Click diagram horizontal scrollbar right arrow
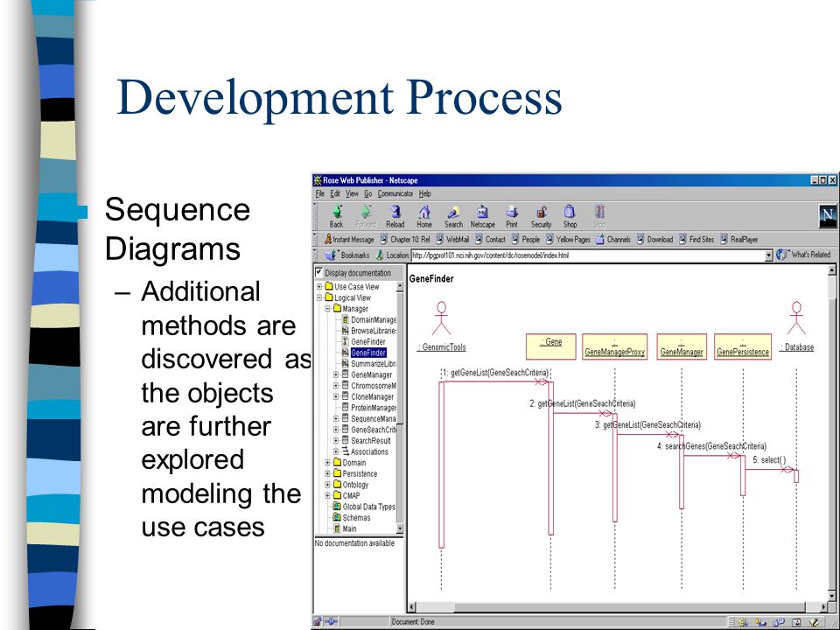Screen dimensions: 840x630 824,607
